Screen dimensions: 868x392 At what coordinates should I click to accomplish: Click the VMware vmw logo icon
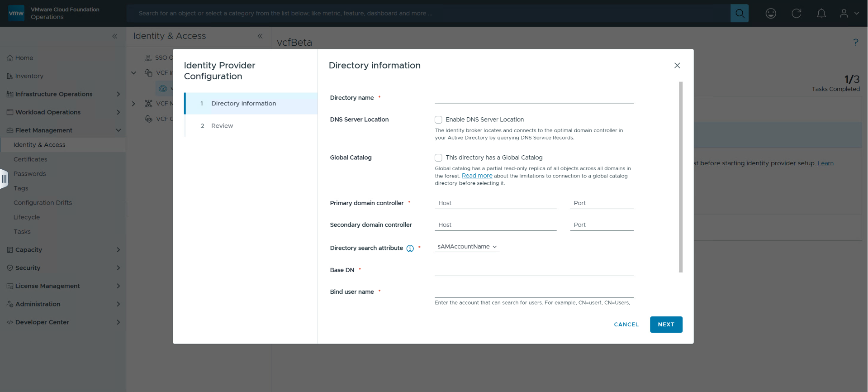click(x=16, y=13)
